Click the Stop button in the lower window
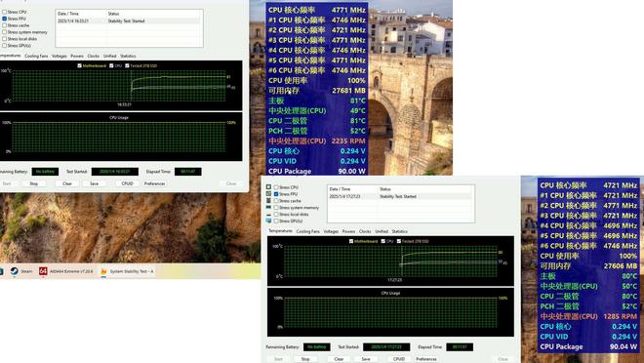The image size is (644, 363). coord(305,359)
